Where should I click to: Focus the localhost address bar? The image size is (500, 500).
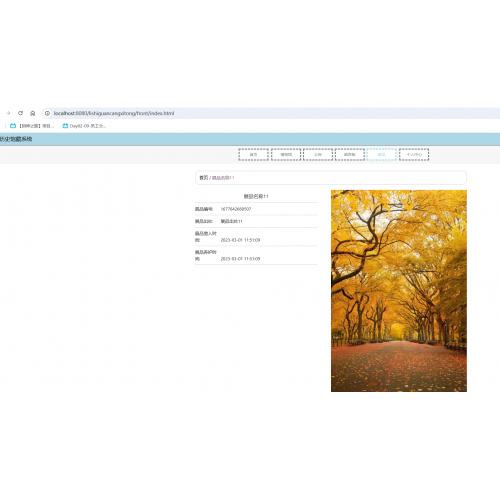pos(270,113)
